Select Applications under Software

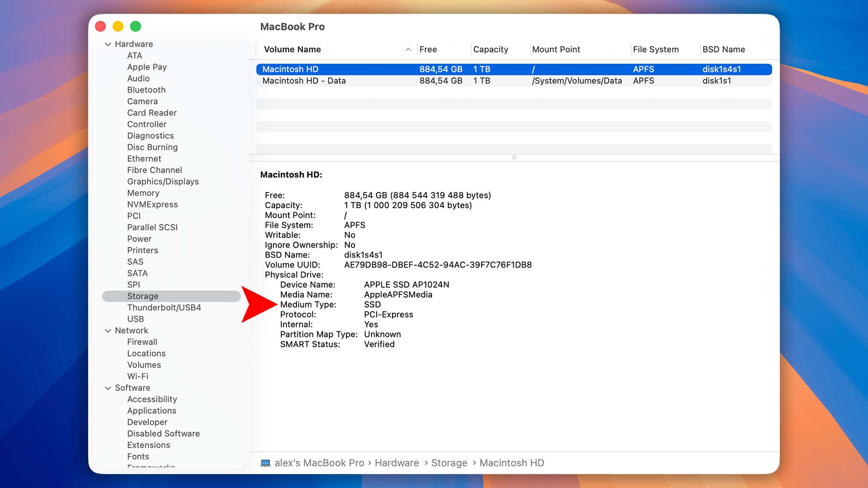click(x=151, y=411)
